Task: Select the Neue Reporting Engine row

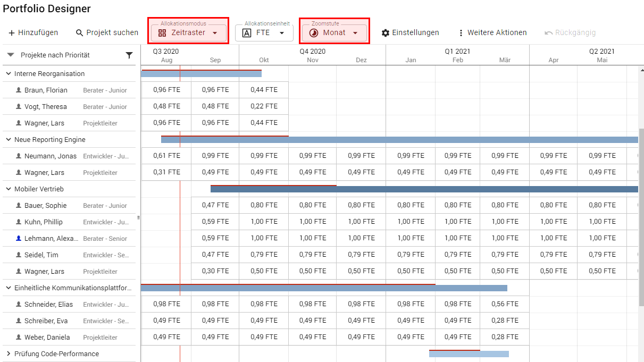Action: 49,140
